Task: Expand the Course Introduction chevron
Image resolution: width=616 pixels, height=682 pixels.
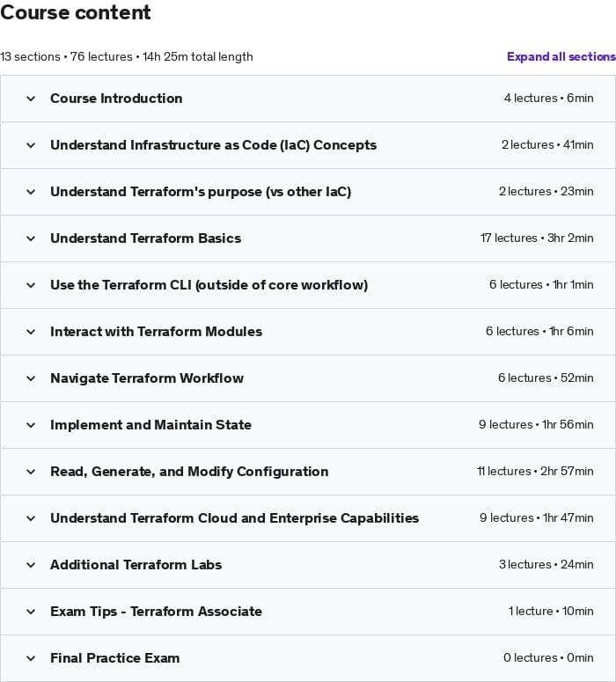Action: click(31, 99)
